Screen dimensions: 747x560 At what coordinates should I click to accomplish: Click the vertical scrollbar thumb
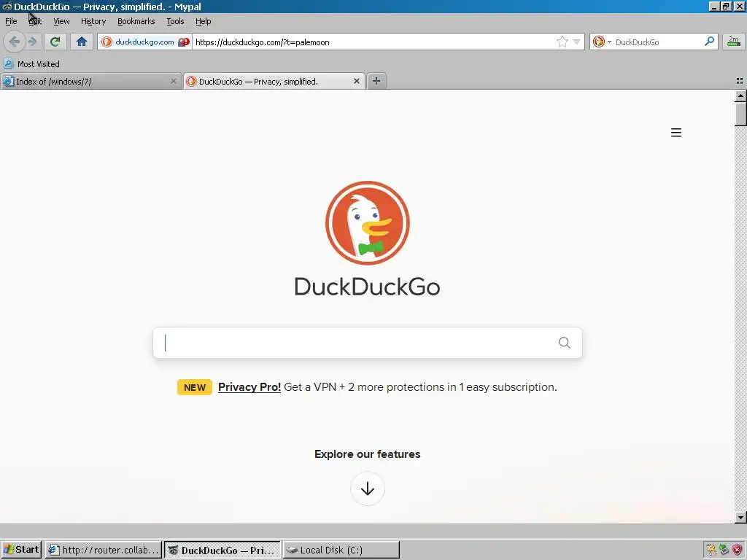pyautogui.click(x=740, y=114)
